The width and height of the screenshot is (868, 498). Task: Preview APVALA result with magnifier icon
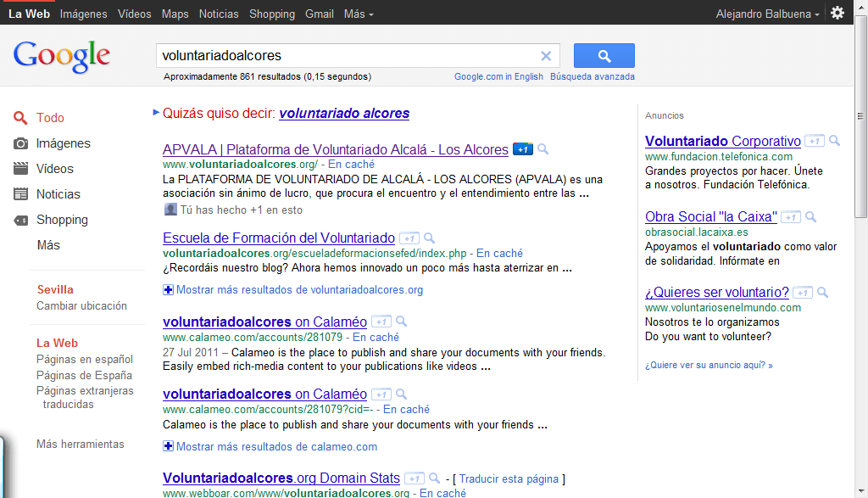[543, 149]
